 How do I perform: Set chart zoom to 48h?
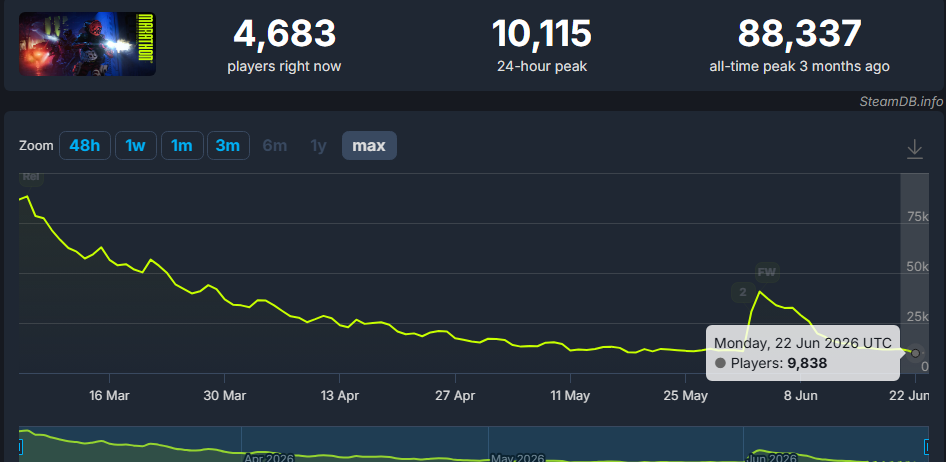tap(84, 145)
